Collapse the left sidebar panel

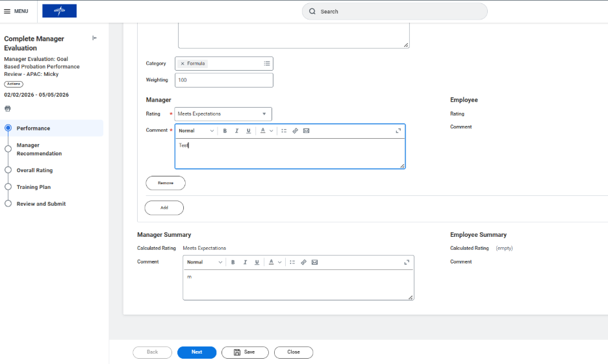tap(95, 38)
